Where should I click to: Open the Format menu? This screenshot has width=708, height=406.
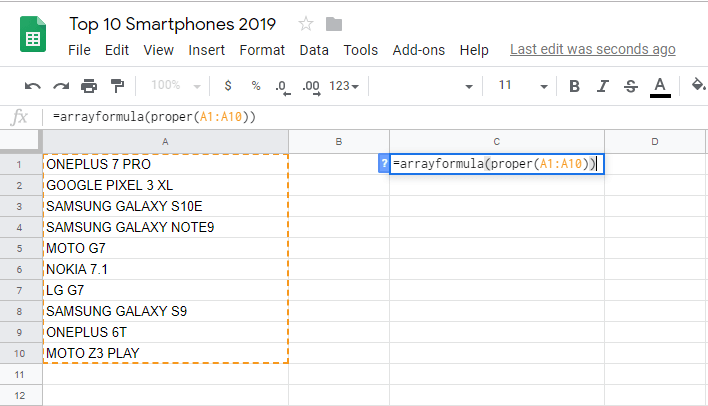point(262,50)
